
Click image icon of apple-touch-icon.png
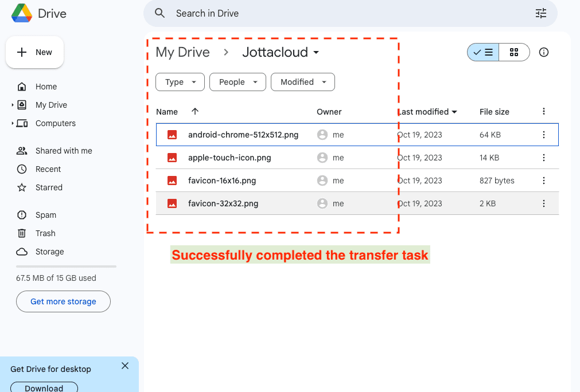(x=172, y=158)
